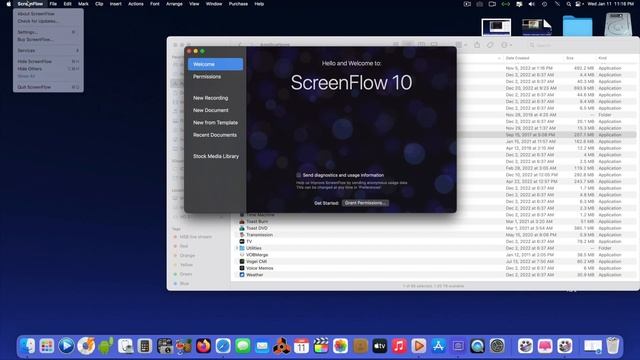This screenshot has width=640, height=360.
Task: Open Safari in the Dock
Action: point(223,346)
